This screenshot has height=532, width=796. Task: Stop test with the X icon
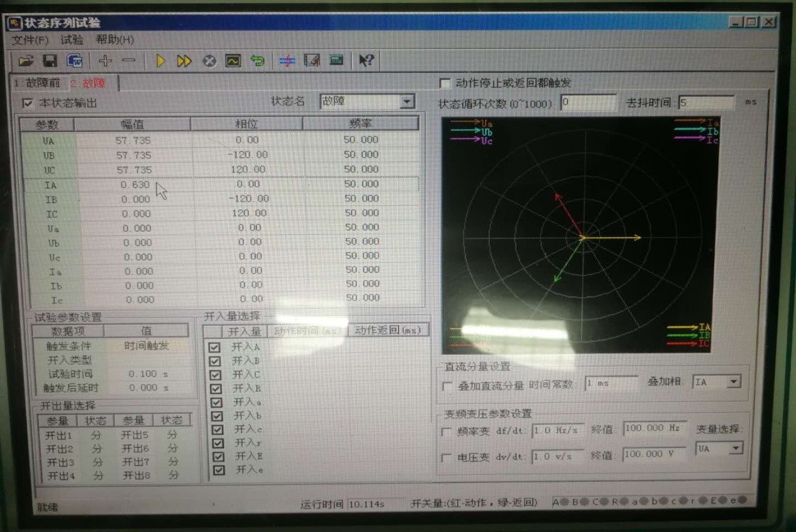click(x=209, y=60)
